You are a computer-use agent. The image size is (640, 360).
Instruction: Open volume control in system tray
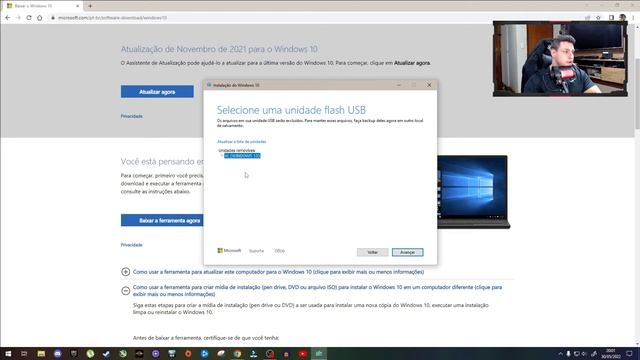tap(584, 353)
